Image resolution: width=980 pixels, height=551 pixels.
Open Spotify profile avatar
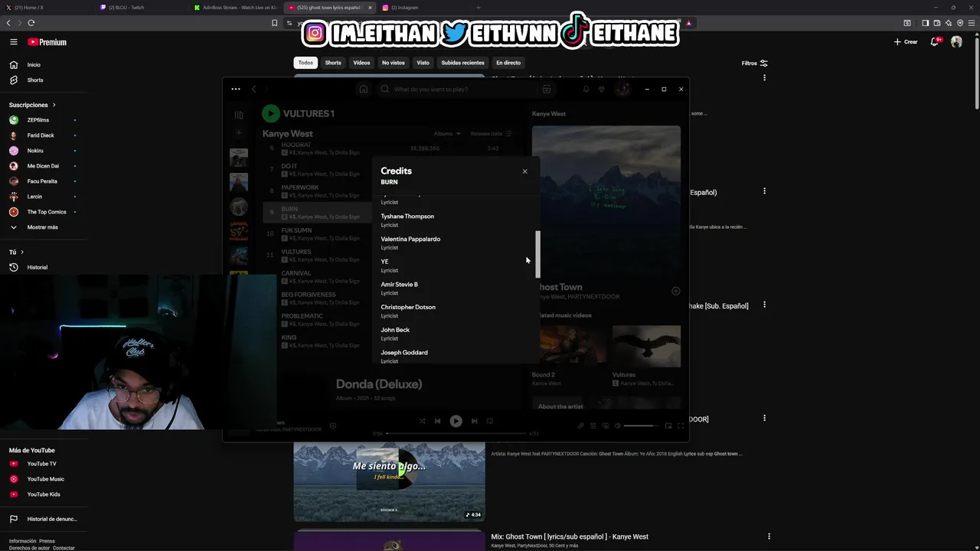(623, 89)
